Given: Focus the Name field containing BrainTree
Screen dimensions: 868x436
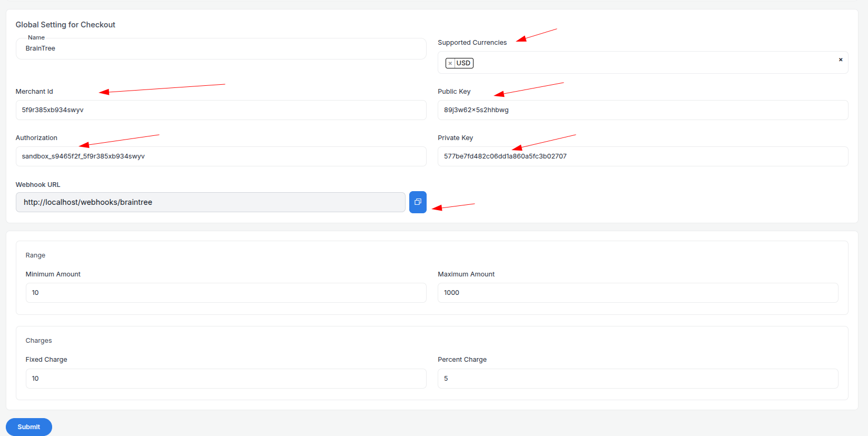Looking at the screenshot, I should [221, 48].
